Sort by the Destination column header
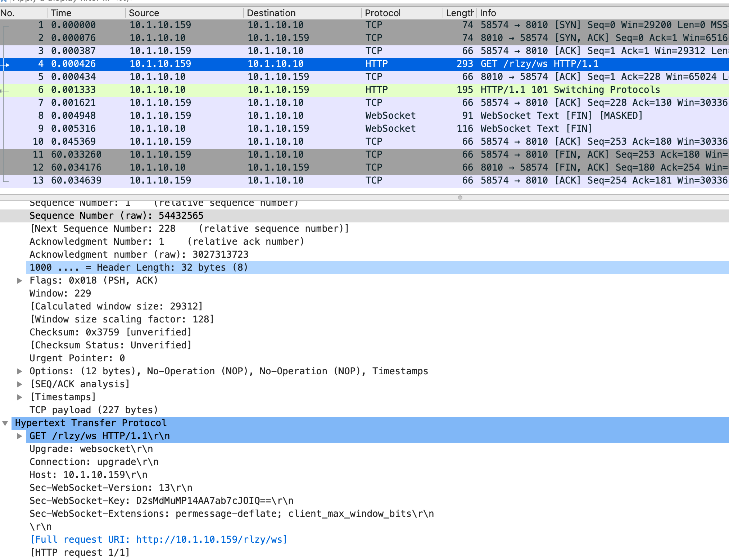 coord(303,13)
